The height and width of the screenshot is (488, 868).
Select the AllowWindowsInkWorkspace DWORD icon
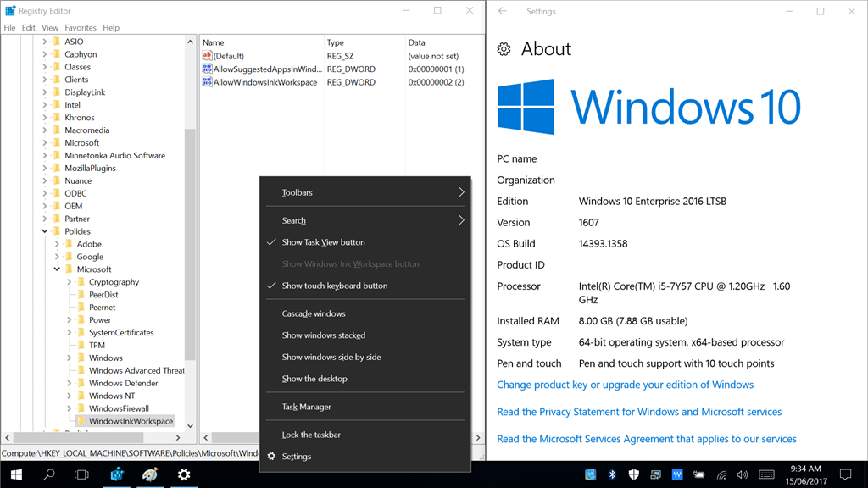pos(207,82)
